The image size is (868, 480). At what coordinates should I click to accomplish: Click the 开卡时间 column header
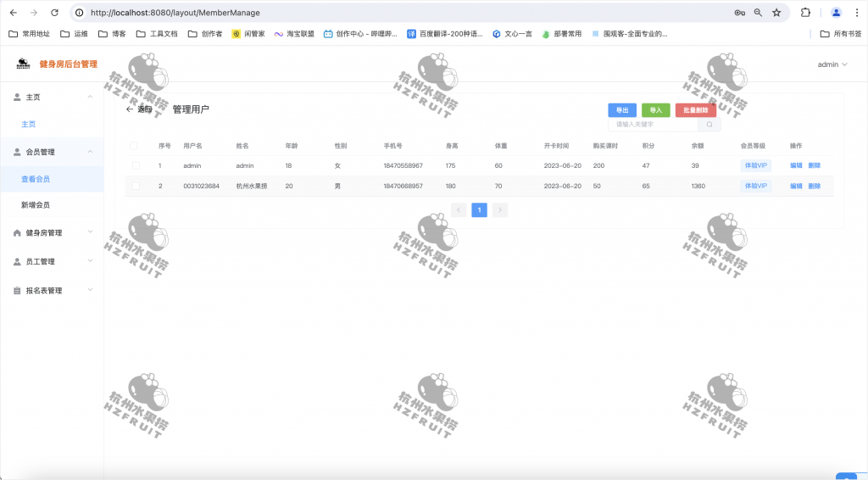[556, 146]
